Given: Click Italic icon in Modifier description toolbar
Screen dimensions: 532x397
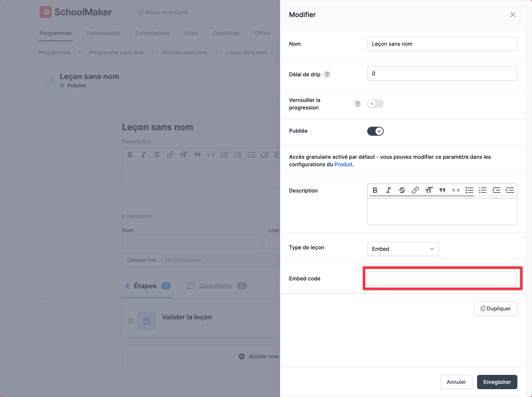Looking at the screenshot, I should [x=388, y=190].
